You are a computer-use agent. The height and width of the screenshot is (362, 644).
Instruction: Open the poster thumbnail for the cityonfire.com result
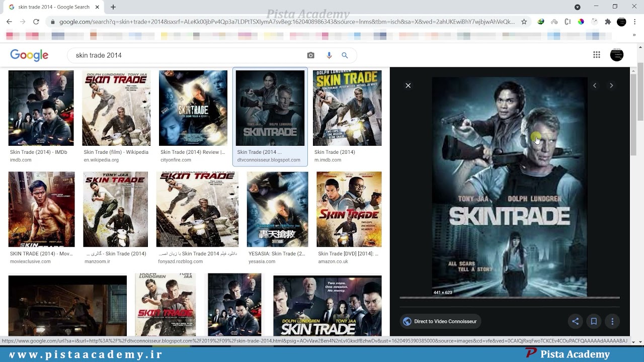(x=193, y=108)
